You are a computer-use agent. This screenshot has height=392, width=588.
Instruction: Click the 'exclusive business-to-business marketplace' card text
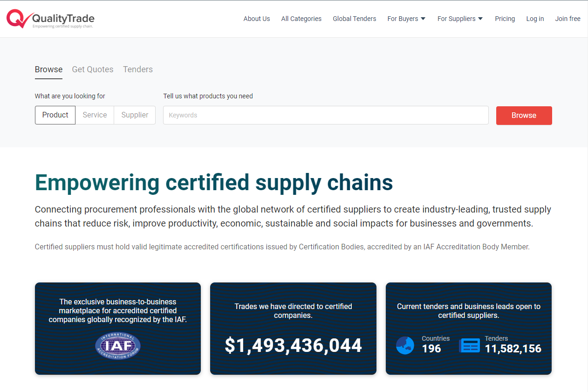click(118, 310)
